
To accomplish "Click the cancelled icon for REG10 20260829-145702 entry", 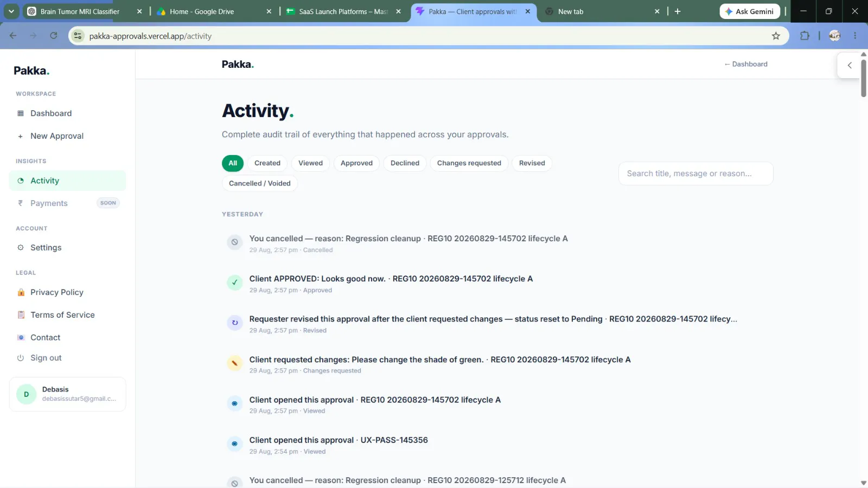I will tap(234, 242).
